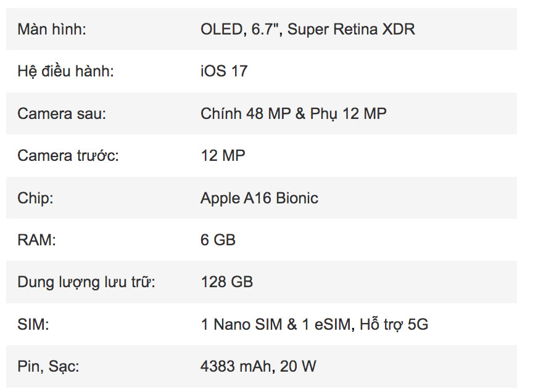The image size is (533, 392).
Task: Select the 6 GB RAM value
Action: click(x=218, y=240)
